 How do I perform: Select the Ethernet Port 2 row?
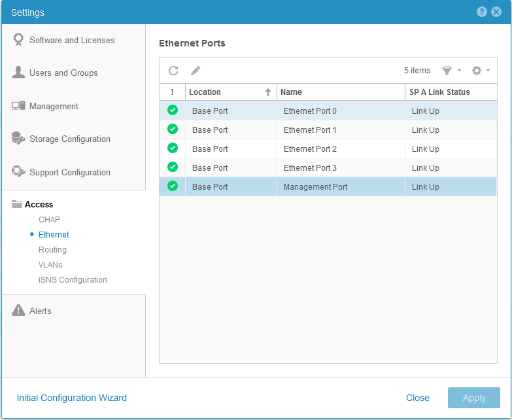(310, 149)
